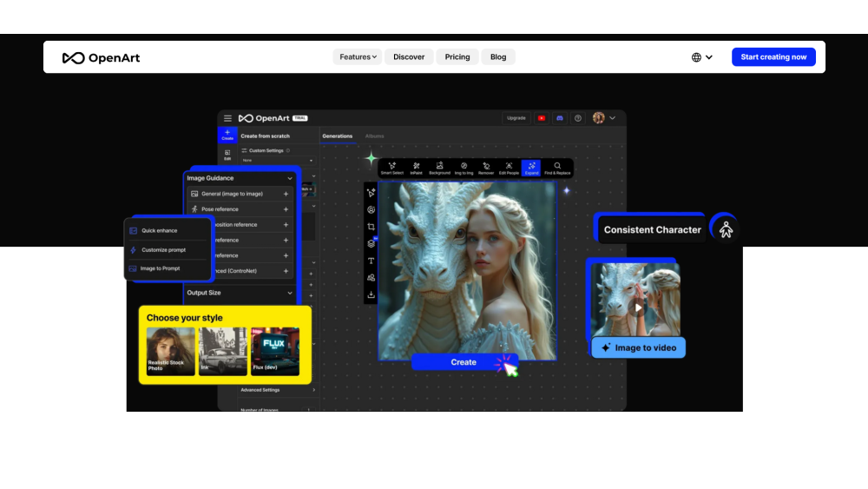
Task: Choose the Inpaint tool
Action: (416, 168)
